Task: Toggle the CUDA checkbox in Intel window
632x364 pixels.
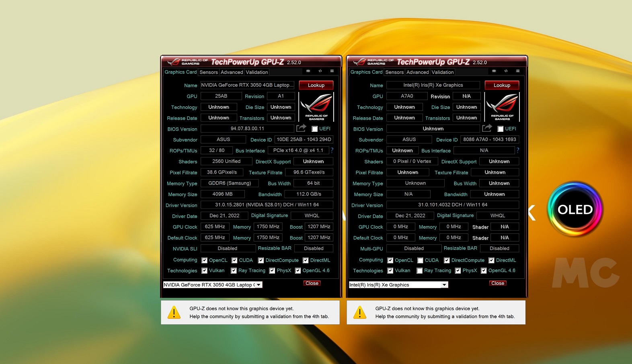Action: pyautogui.click(x=420, y=260)
